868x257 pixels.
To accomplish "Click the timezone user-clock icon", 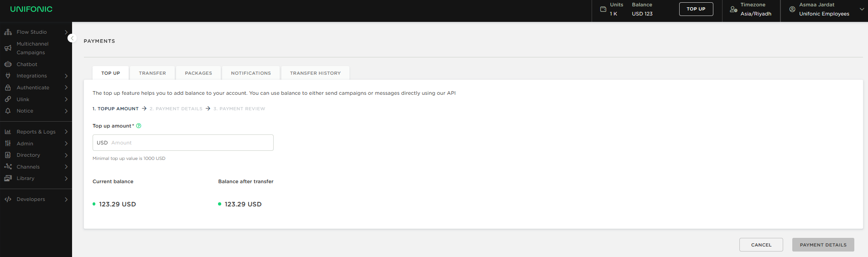I will tap(733, 9).
